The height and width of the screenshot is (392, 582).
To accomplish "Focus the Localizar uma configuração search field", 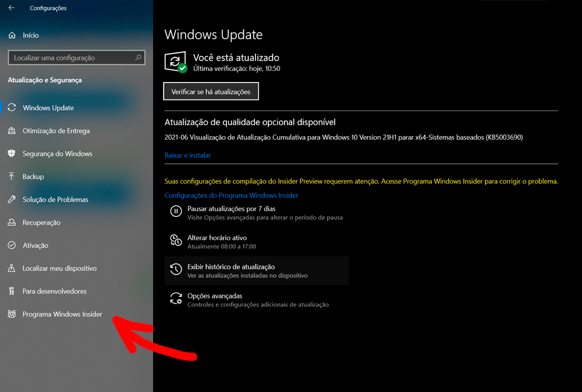I will pyautogui.click(x=76, y=58).
